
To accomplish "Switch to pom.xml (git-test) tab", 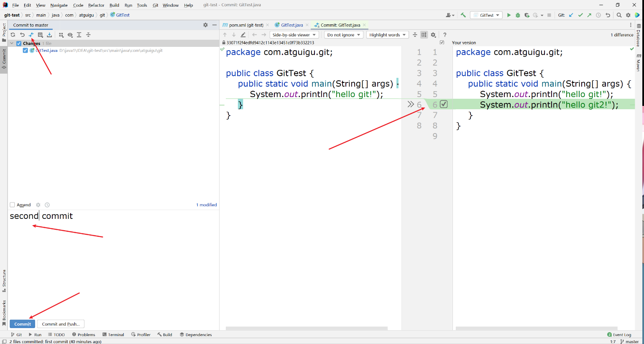I will (246, 25).
